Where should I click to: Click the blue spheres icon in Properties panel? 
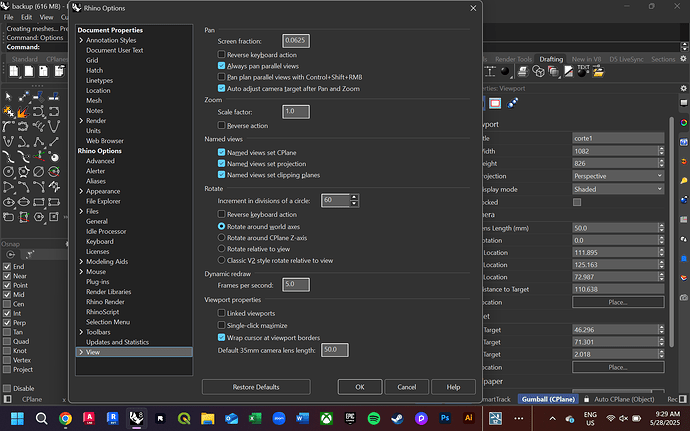click(x=512, y=103)
